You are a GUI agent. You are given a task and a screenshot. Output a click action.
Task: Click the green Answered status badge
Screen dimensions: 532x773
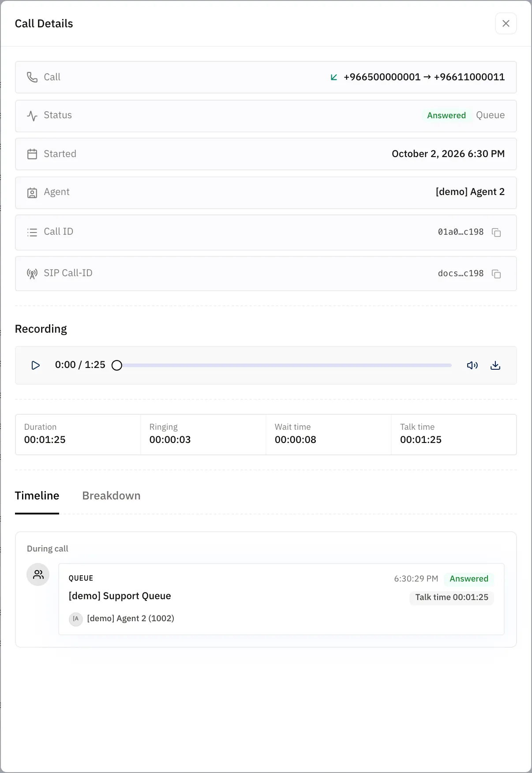coord(446,115)
